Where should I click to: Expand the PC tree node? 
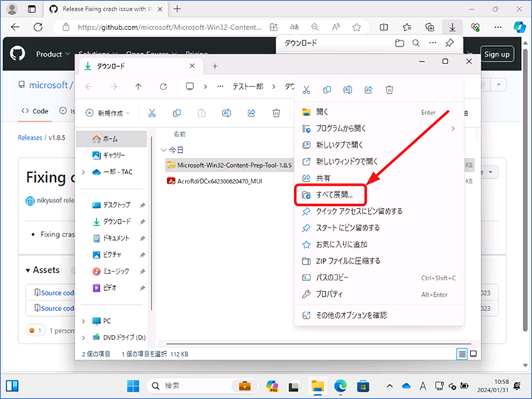[x=84, y=321]
